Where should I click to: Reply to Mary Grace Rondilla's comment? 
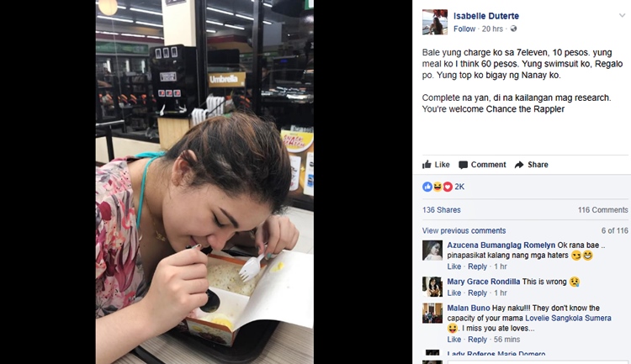click(477, 293)
